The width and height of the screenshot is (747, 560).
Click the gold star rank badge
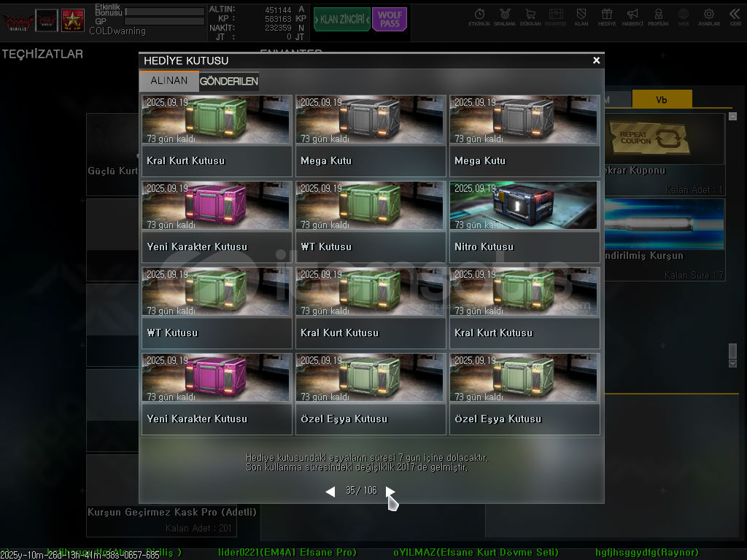pos(73,20)
